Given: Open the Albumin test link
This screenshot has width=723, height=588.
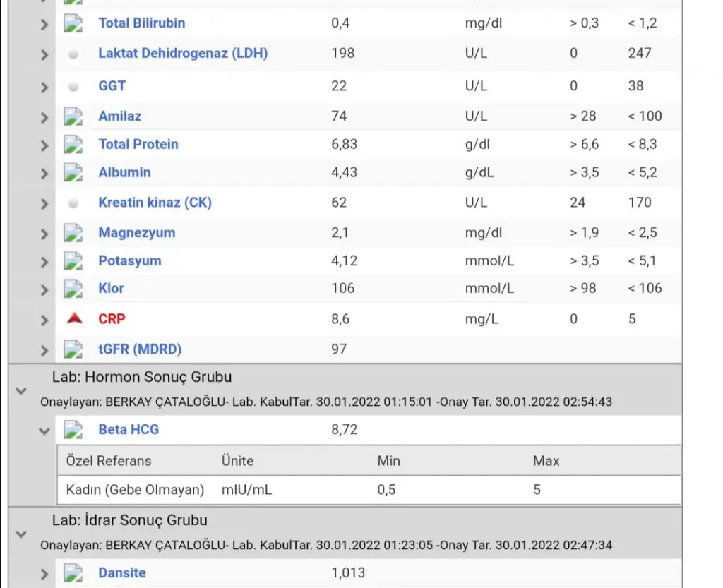Looking at the screenshot, I should point(124,172).
